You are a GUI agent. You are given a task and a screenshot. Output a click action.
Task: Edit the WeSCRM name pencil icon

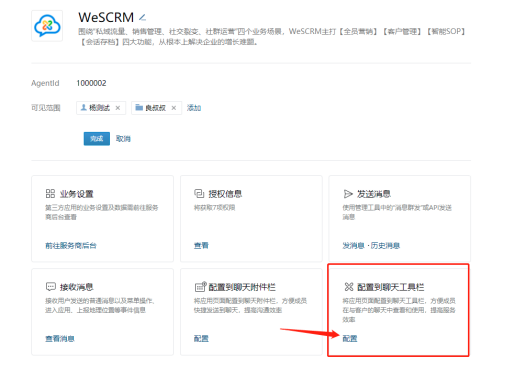(142, 17)
